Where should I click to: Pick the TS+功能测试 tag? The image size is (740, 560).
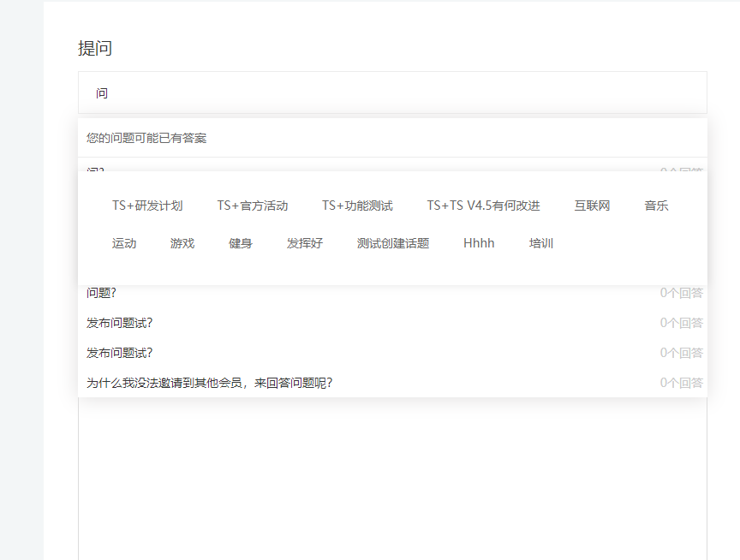[358, 206]
